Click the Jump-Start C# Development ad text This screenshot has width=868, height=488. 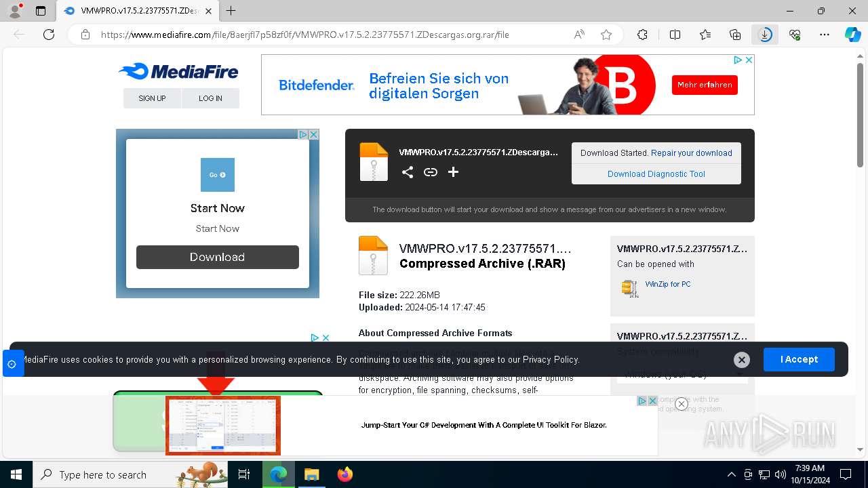coord(484,425)
